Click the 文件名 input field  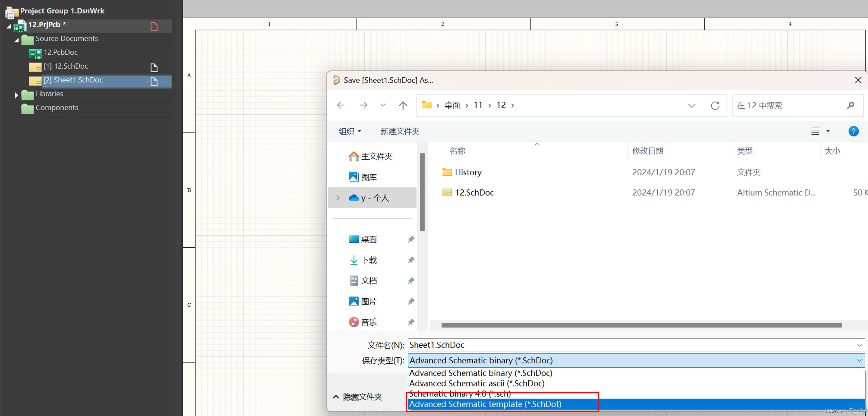pos(630,345)
